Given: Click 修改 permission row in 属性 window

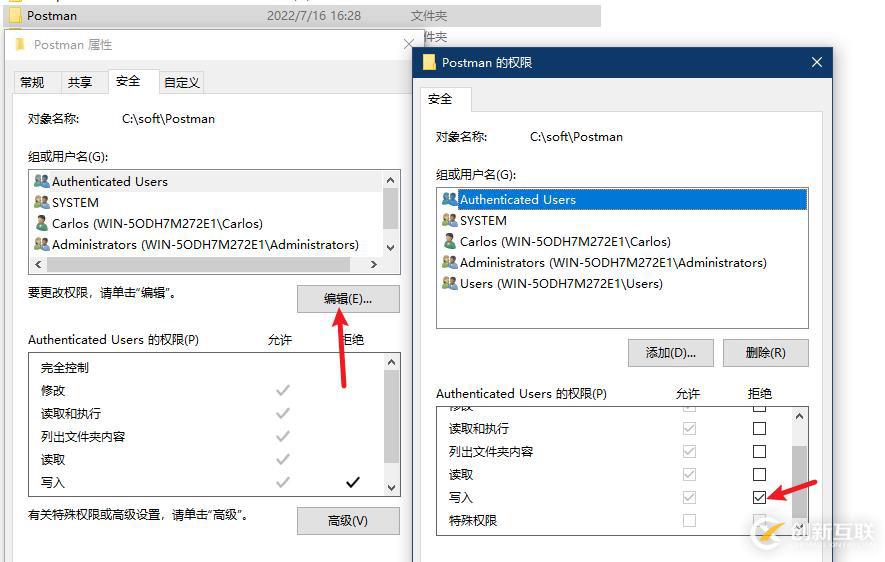Looking at the screenshot, I should tap(207, 390).
